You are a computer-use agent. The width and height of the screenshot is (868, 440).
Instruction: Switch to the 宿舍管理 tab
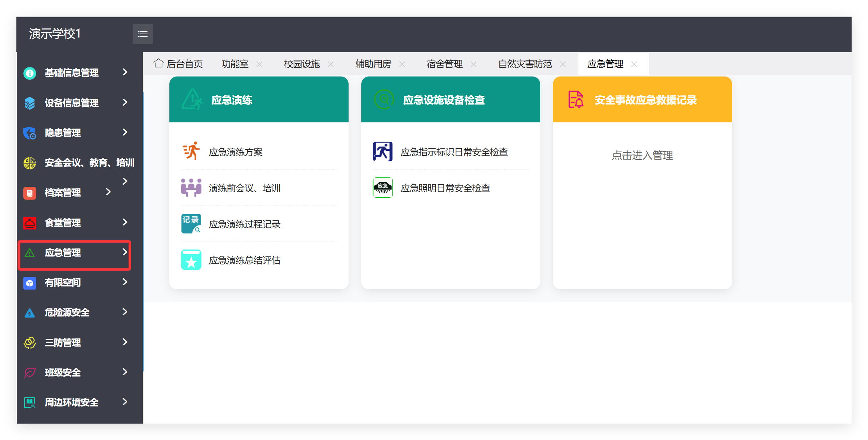444,64
